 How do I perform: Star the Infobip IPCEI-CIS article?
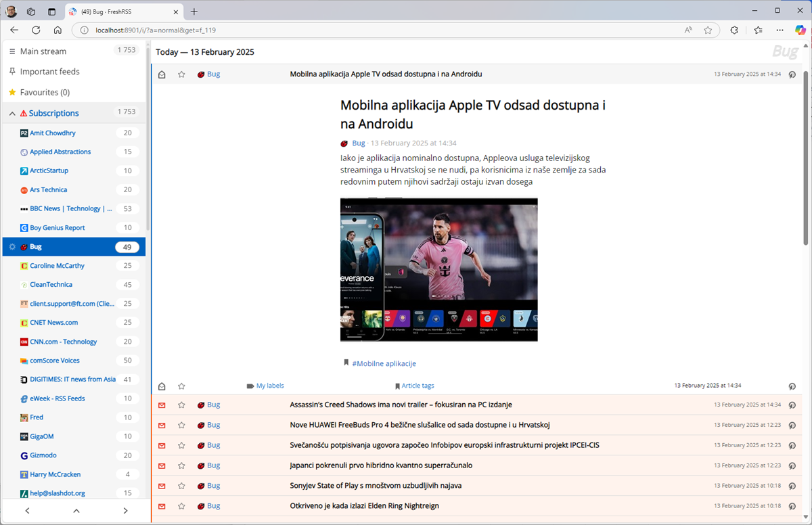[181, 445]
